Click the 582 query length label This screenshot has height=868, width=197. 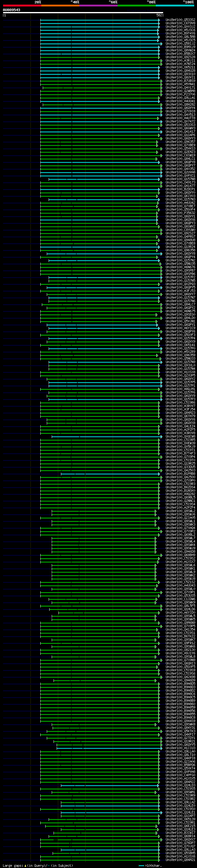[x=159, y=15]
